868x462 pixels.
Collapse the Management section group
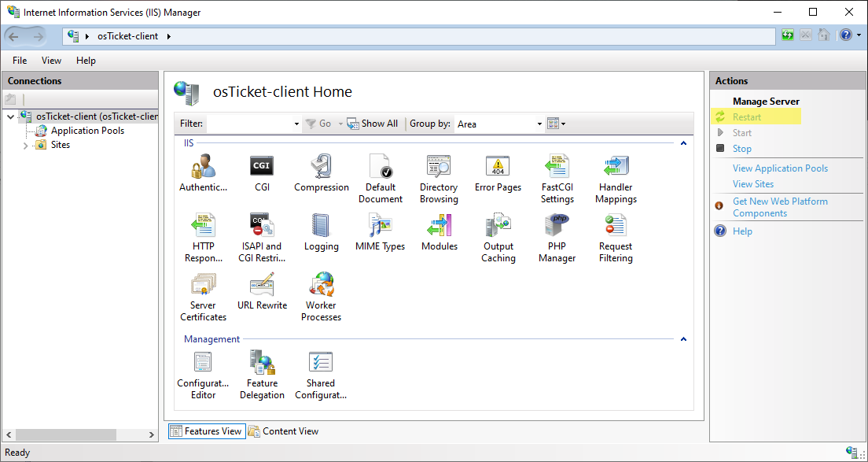(683, 339)
